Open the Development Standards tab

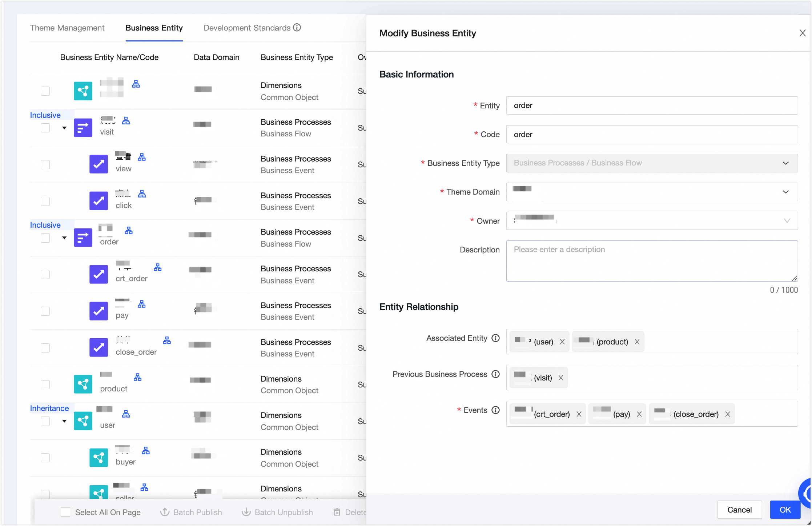pyautogui.click(x=247, y=28)
